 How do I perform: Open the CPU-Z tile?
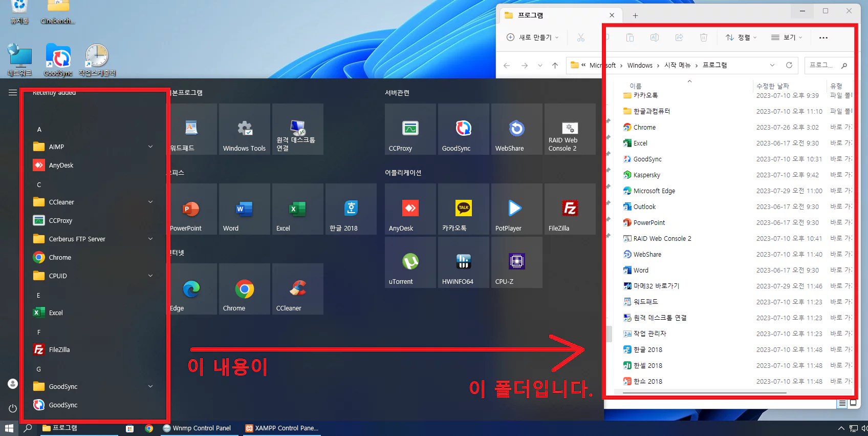[x=516, y=262]
